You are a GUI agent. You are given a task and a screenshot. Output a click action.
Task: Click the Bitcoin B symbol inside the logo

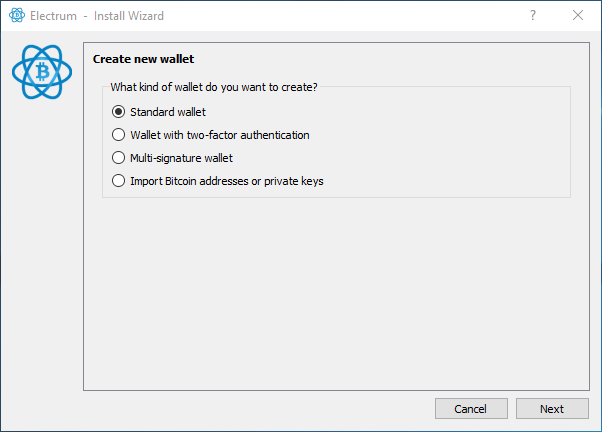(x=42, y=72)
